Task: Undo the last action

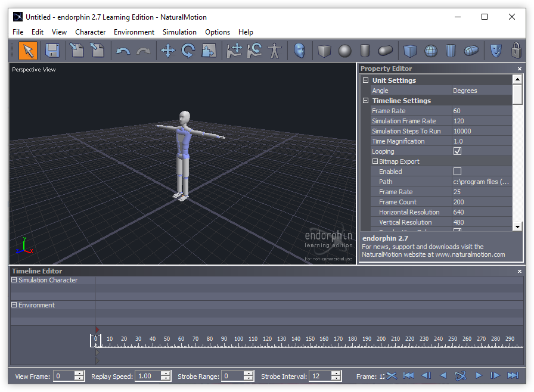Action: click(x=123, y=51)
